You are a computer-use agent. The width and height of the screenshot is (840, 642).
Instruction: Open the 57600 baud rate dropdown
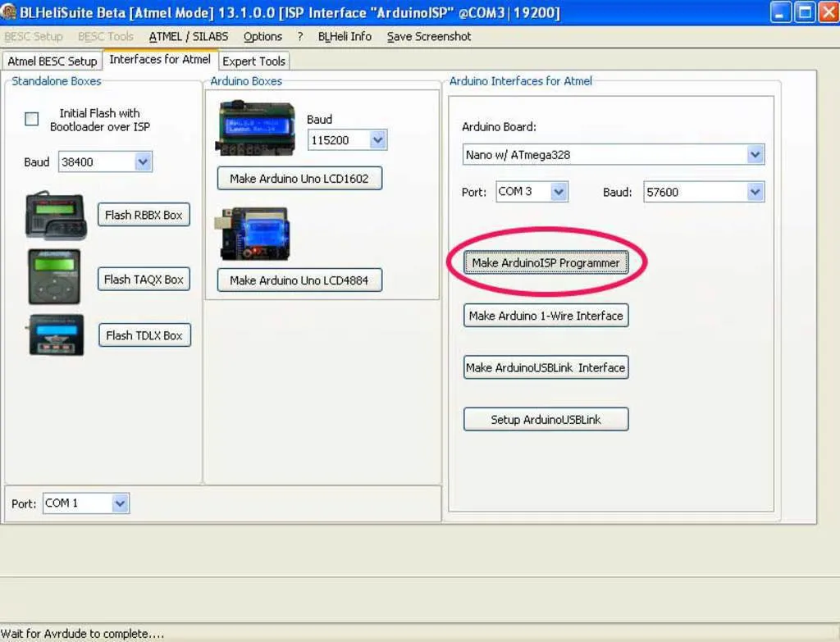tap(756, 192)
